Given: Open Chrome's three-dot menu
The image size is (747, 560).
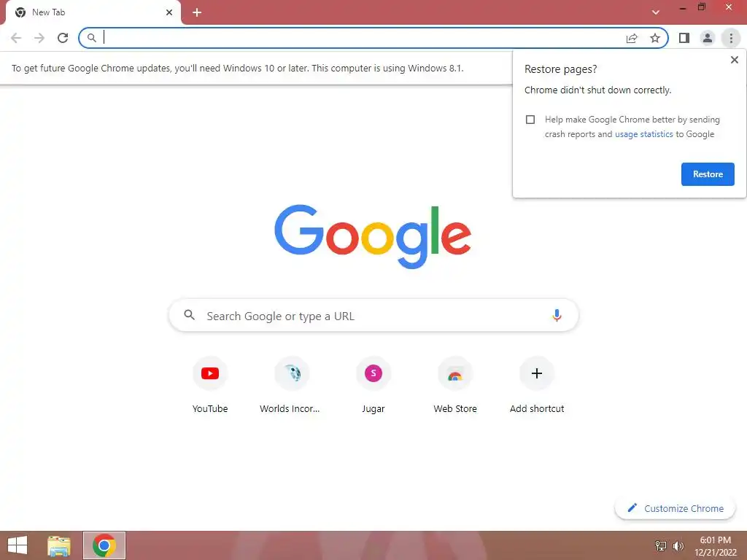Looking at the screenshot, I should click(x=731, y=38).
